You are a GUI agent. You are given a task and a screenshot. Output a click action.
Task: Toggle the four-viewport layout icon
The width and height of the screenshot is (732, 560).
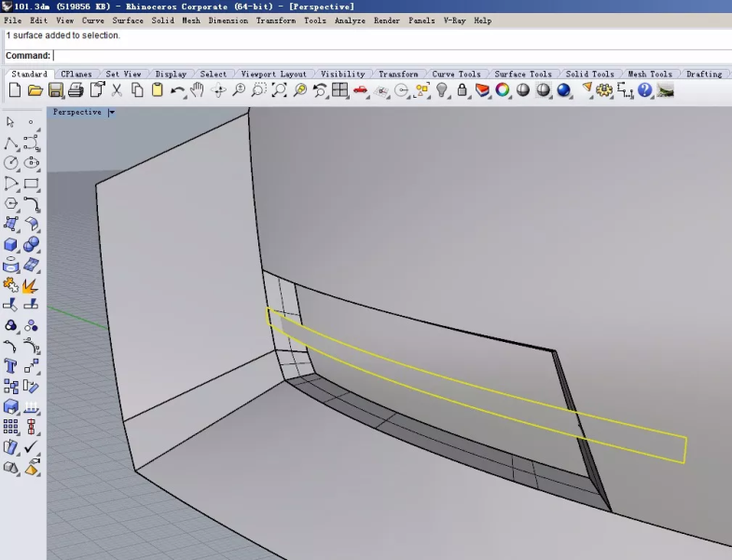click(339, 90)
